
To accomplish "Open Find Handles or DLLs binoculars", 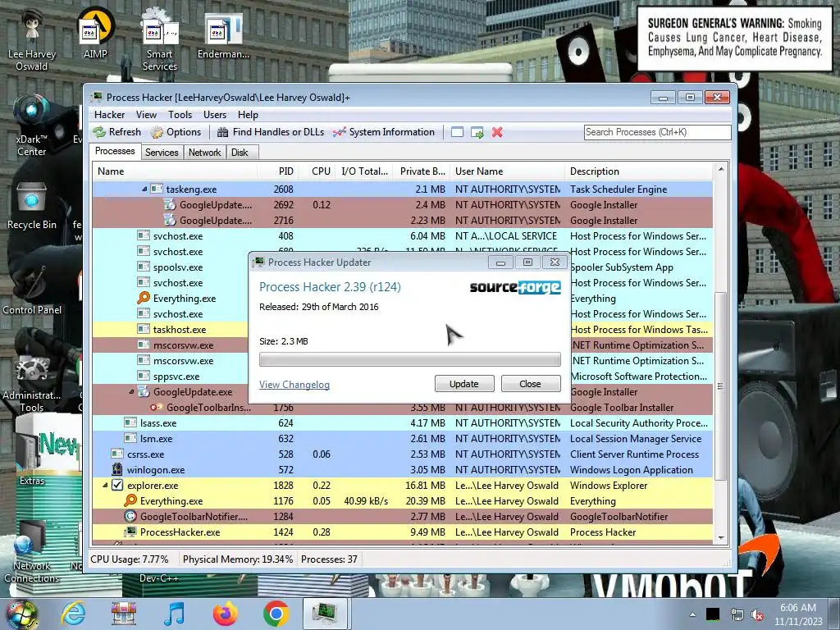I will click(x=223, y=132).
